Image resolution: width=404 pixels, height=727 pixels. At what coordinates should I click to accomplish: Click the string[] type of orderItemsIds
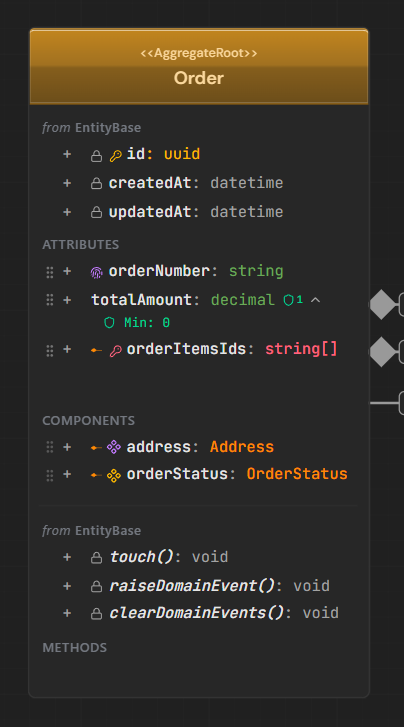point(301,349)
